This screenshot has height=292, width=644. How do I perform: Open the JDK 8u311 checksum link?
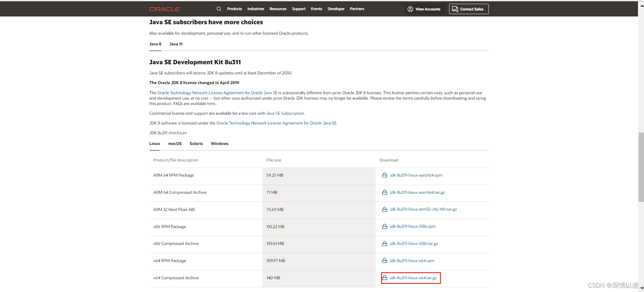[x=177, y=133]
